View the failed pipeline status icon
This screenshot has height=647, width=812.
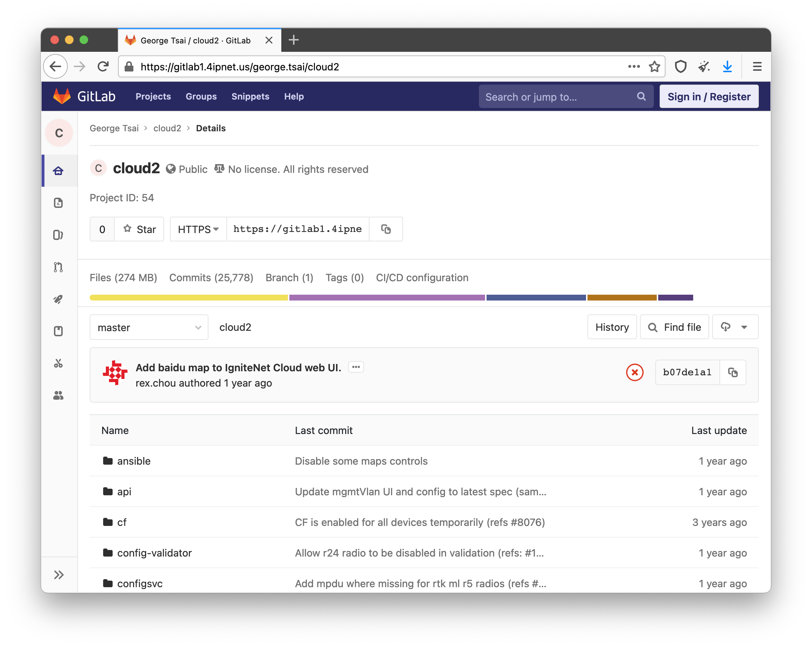pyautogui.click(x=635, y=372)
